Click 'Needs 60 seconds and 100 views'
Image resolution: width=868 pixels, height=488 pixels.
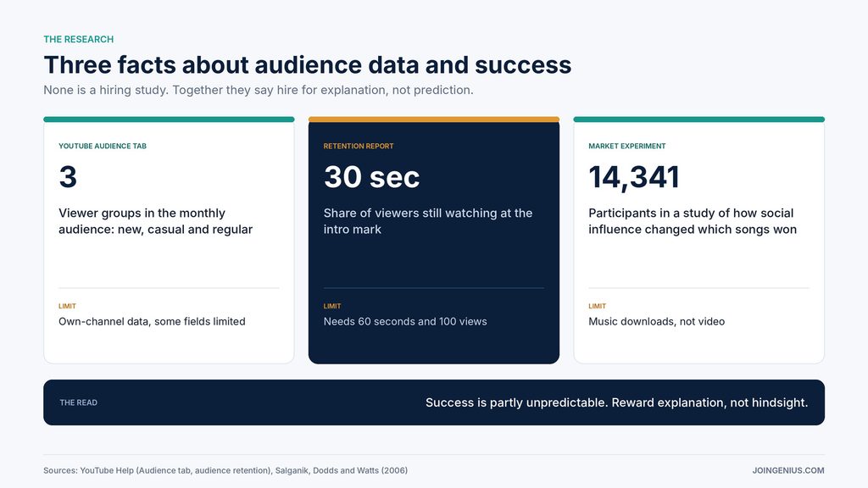[x=405, y=321]
